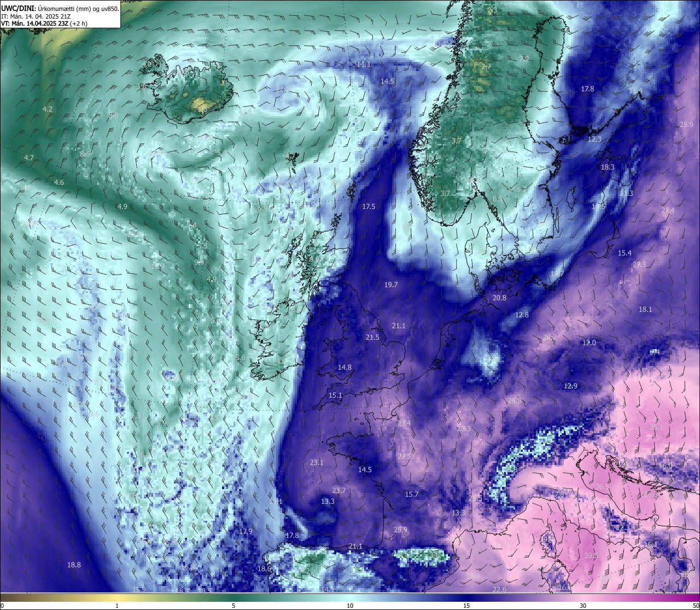
Task: Select the 17.9 value label
Action: [246, 532]
